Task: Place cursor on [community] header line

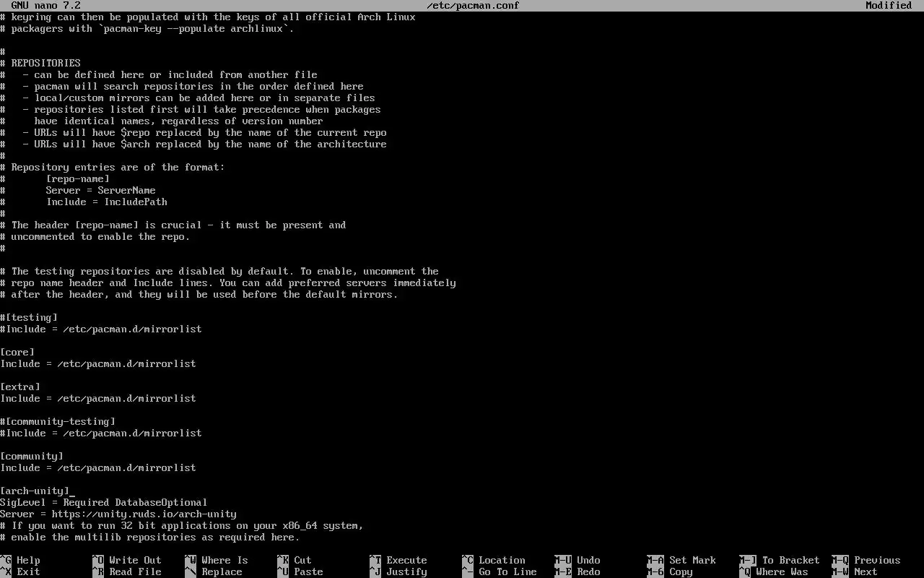Action: [x=32, y=456]
